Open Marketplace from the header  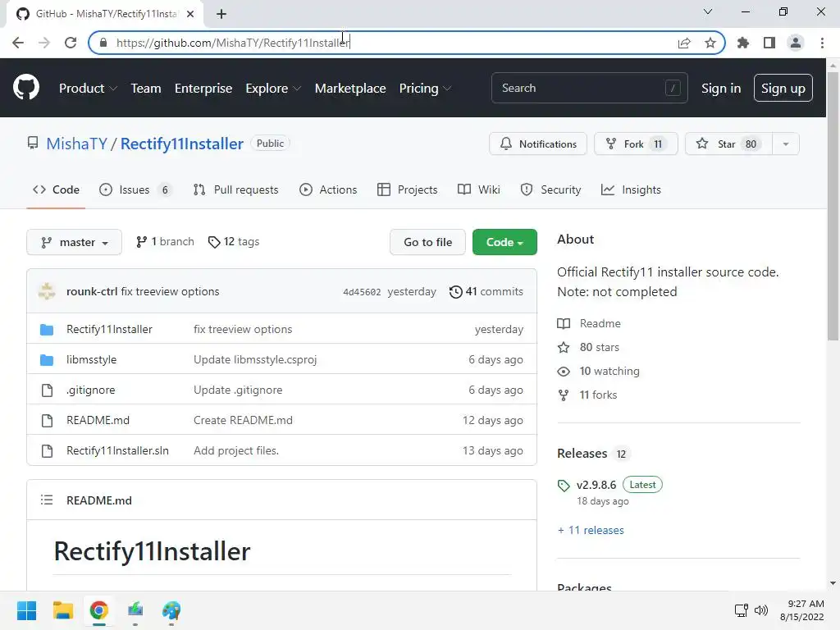coord(350,89)
